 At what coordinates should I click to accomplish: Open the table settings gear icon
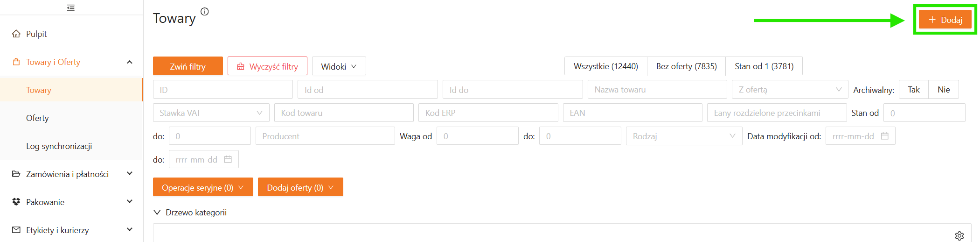(959, 236)
